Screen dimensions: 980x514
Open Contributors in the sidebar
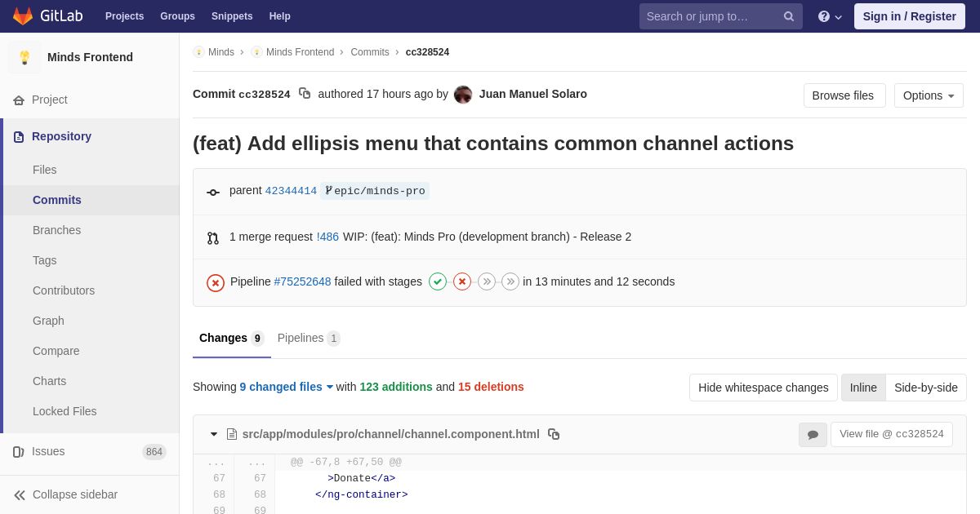(91, 290)
